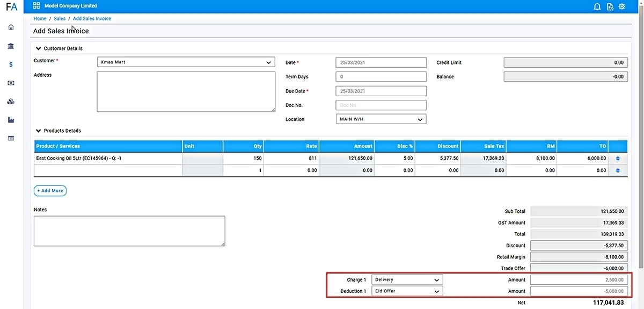Click the FA logo in sidebar
This screenshot has height=309, width=644.
(11, 7)
